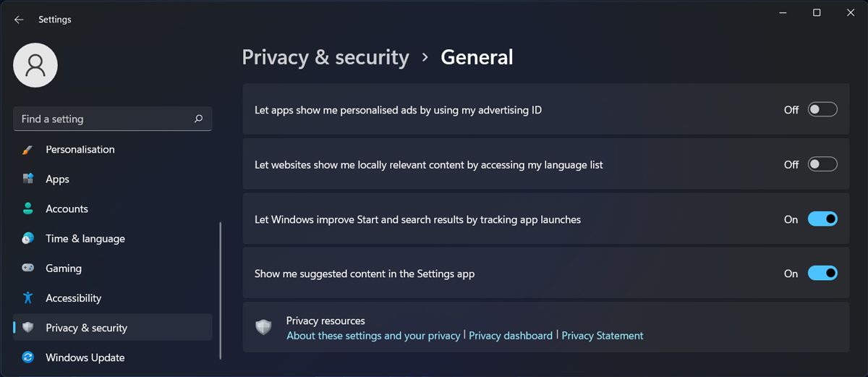Image resolution: width=868 pixels, height=377 pixels.
Task: Go back with the arrow button
Action: (x=19, y=20)
